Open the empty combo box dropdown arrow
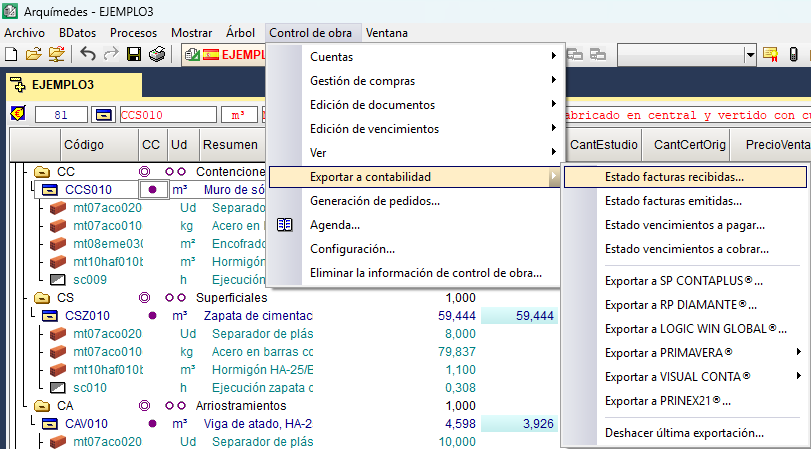The image size is (811, 449). (750, 55)
